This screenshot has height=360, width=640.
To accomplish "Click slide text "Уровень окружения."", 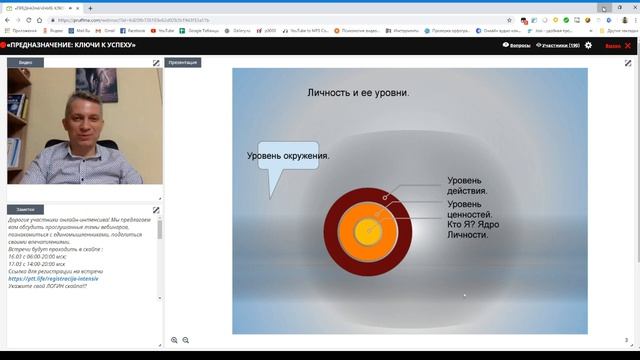I will (288, 156).
